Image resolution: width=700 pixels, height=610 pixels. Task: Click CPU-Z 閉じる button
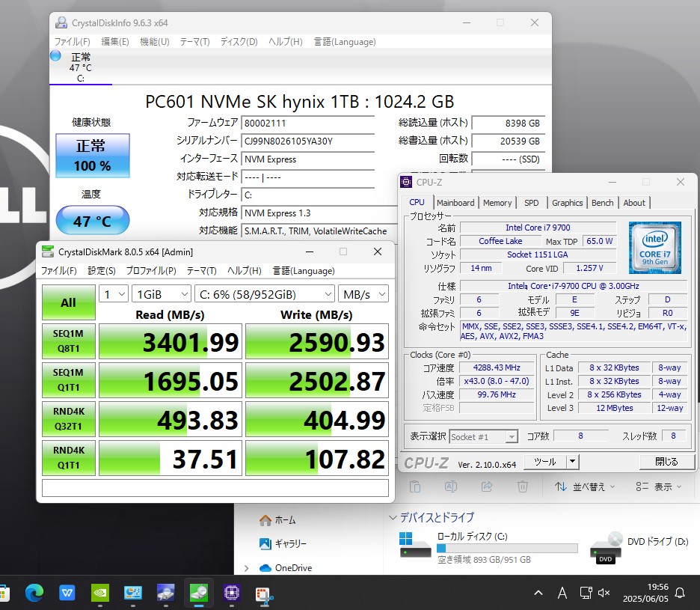[666, 462]
